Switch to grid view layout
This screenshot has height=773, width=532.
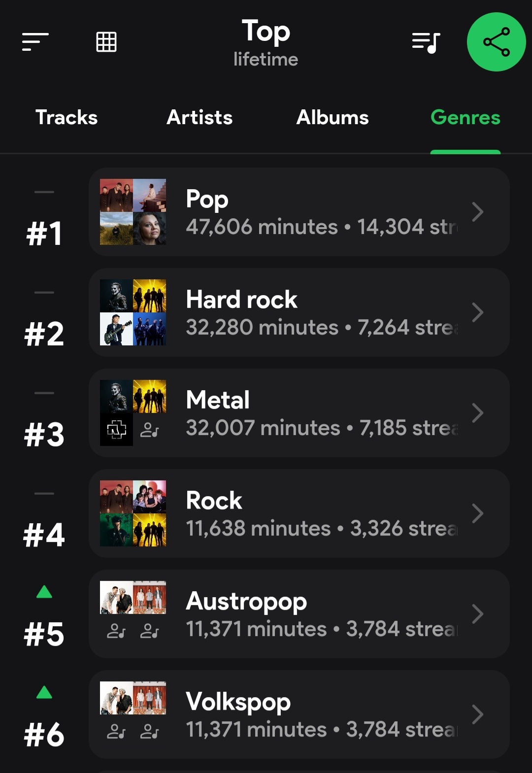(106, 42)
